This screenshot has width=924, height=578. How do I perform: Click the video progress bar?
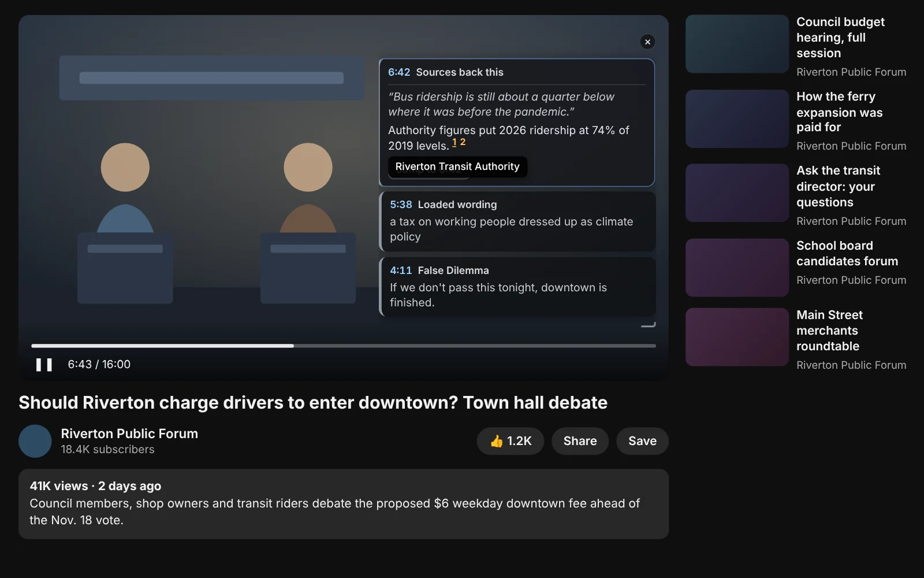click(344, 346)
